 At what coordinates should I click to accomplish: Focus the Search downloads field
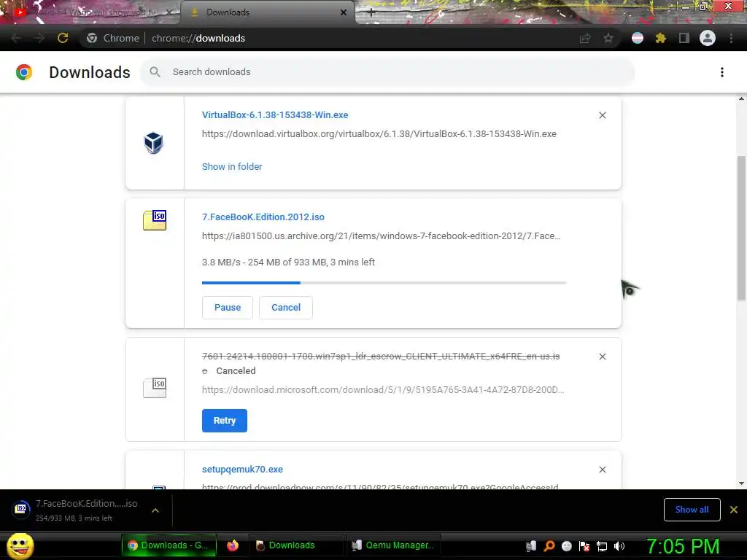point(388,72)
